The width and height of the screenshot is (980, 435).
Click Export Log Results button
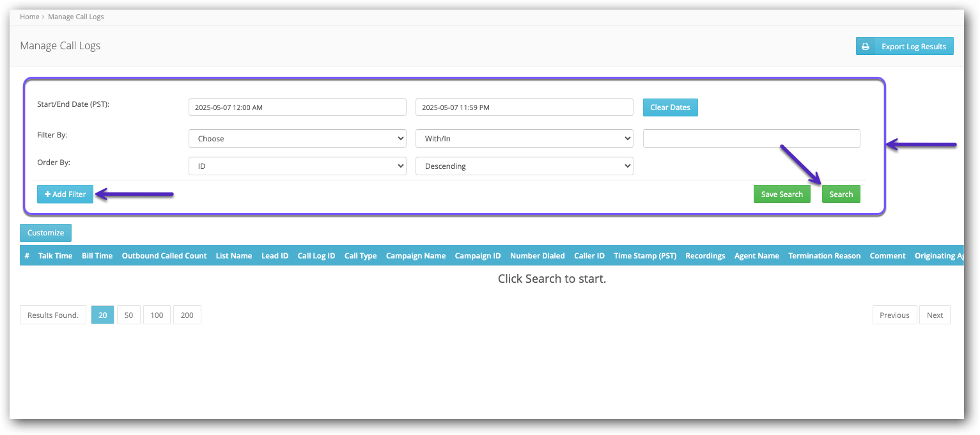click(905, 46)
